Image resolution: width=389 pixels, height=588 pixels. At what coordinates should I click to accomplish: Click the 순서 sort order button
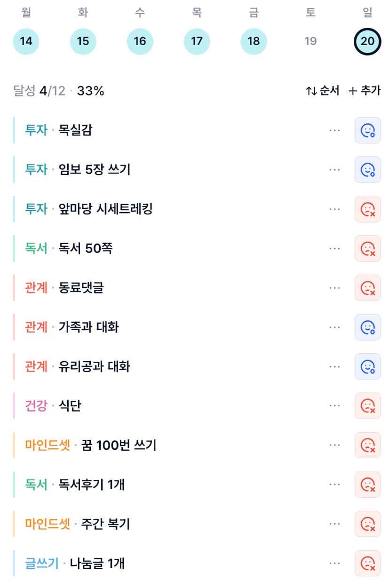click(x=323, y=91)
